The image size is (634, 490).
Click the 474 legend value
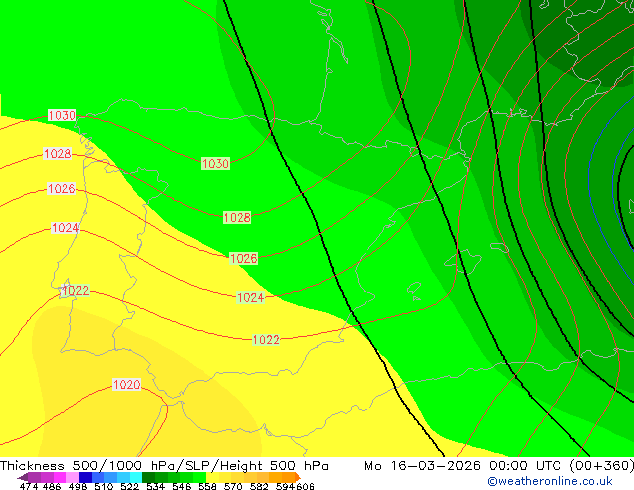[29, 486]
